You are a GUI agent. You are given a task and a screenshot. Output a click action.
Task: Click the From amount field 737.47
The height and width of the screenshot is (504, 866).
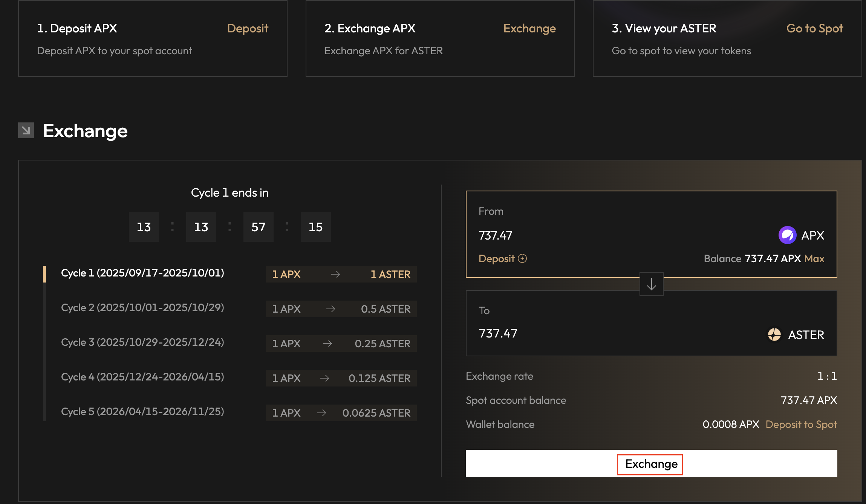[x=495, y=235]
